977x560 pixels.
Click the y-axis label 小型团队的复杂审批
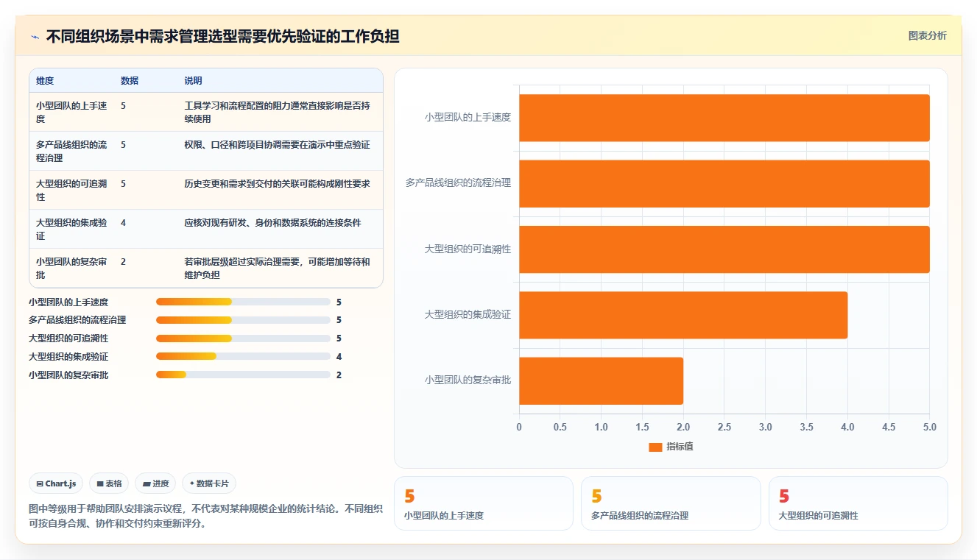click(x=468, y=380)
